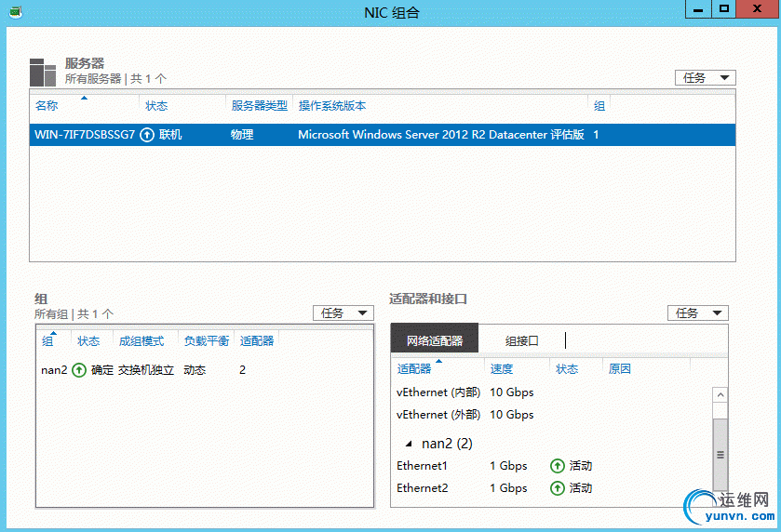Sort servers by 组 column header
Screen dimensions: 781x532
pos(599,105)
